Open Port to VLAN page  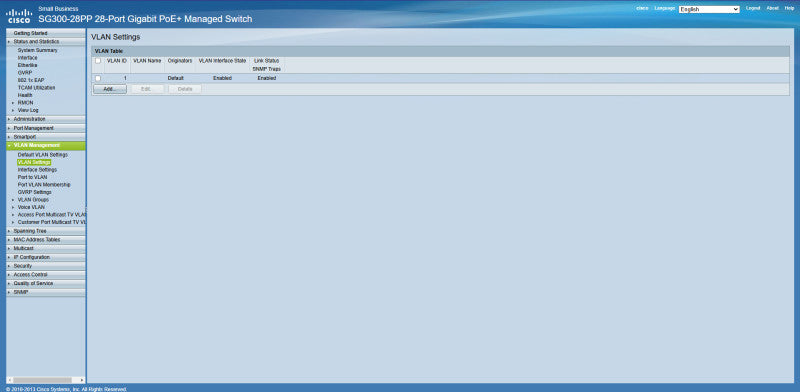32,177
